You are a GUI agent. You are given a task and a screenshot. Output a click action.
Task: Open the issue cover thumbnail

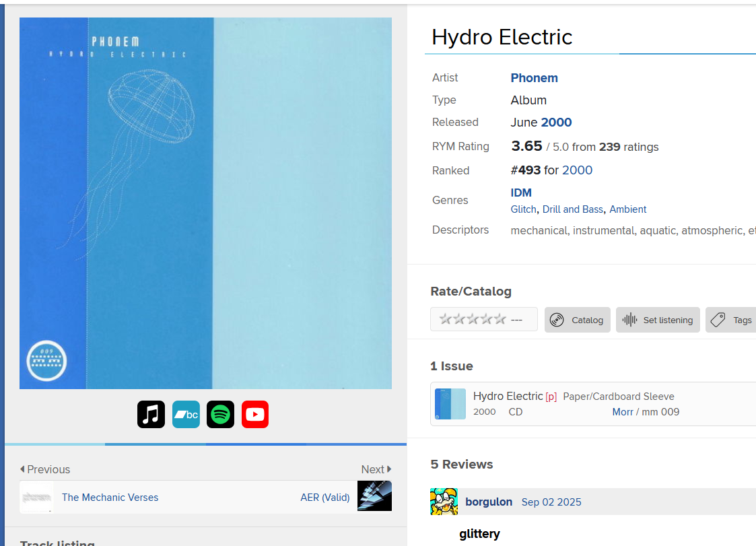point(450,404)
